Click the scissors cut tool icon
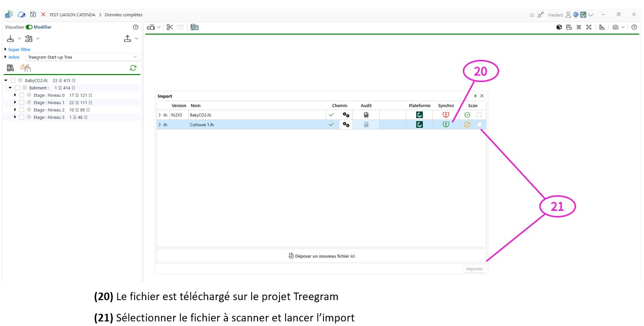 click(x=170, y=27)
